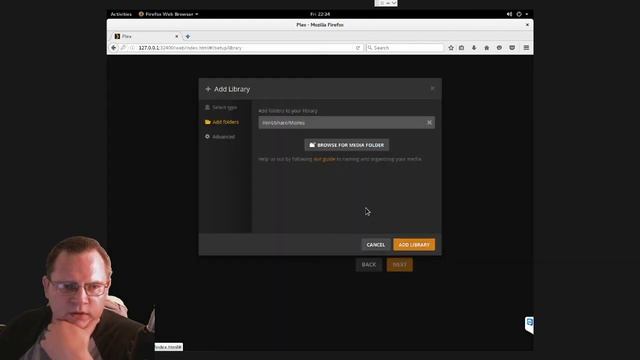The width and height of the screenshot is (640, 360).
Task: Close the Plex browser tab
Action: (177, 36)
